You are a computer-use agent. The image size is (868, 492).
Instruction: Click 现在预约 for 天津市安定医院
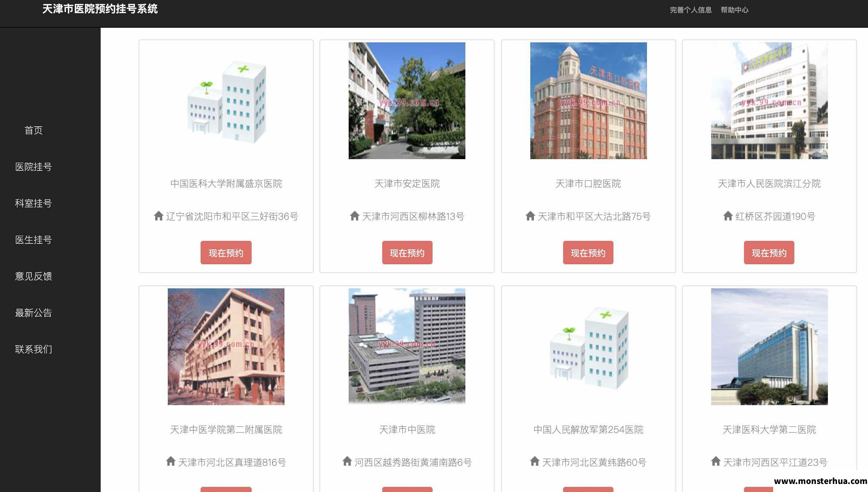pos(407,253)
